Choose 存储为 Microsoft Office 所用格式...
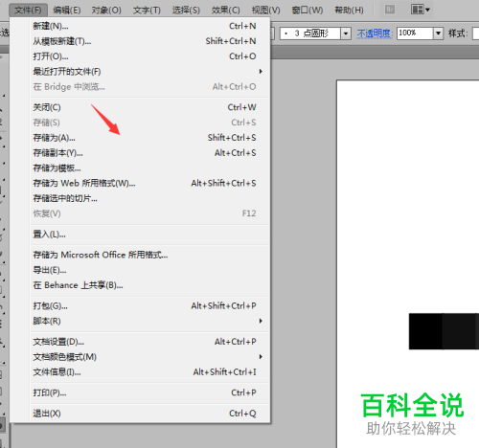The image size is (479, 448). pos(149,255)
